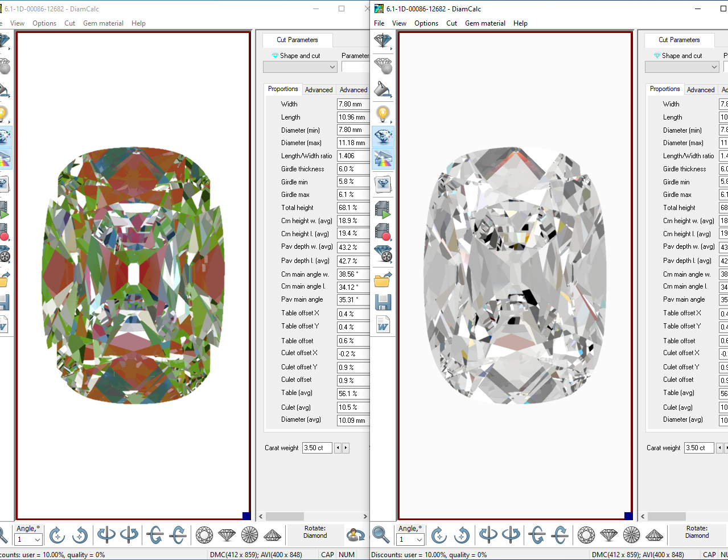728x560 pixels.
Task: Click Length field showing 10.96 mm
Action: pyautogui.click(x=353, y=117)
